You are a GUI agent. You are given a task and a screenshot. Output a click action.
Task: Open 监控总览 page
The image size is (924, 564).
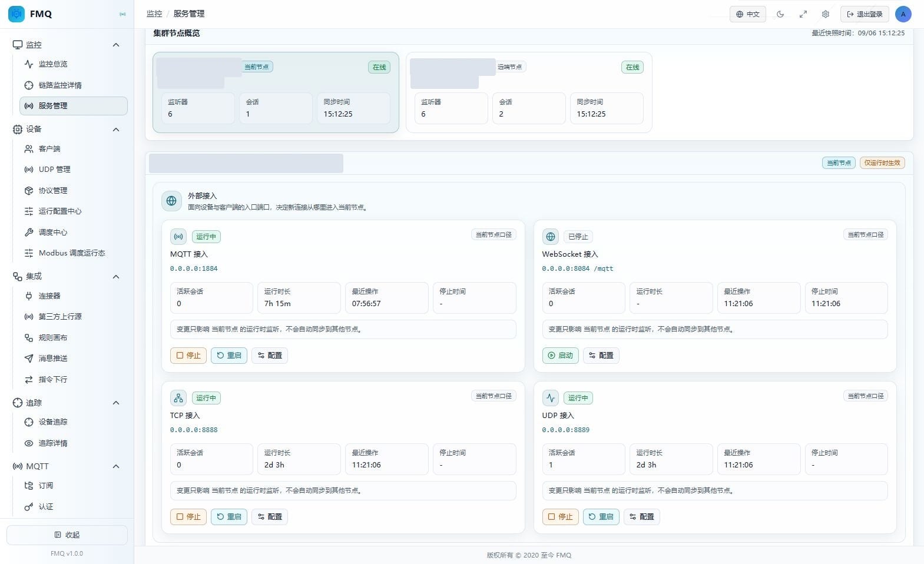74,64
